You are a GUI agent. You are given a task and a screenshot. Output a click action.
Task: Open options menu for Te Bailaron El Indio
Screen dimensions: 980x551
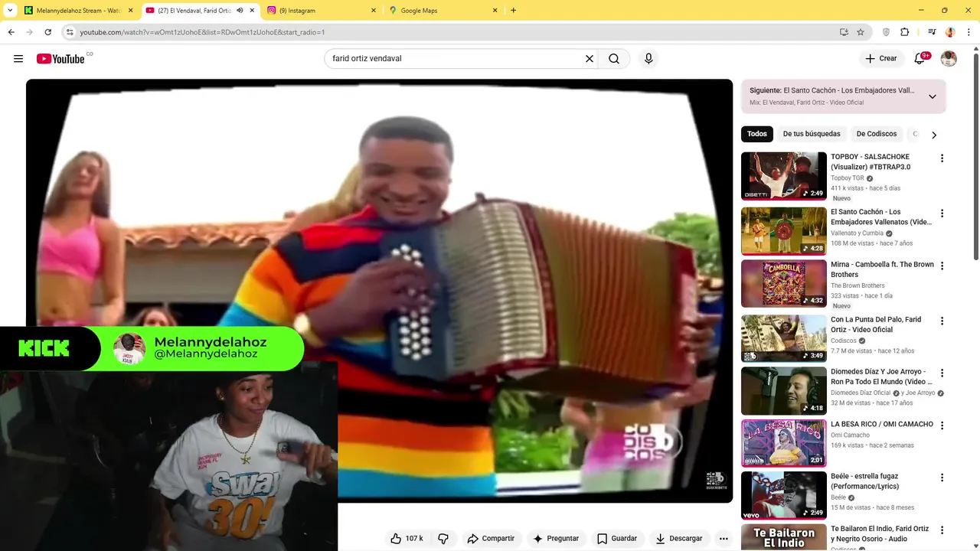click(942, 530)
